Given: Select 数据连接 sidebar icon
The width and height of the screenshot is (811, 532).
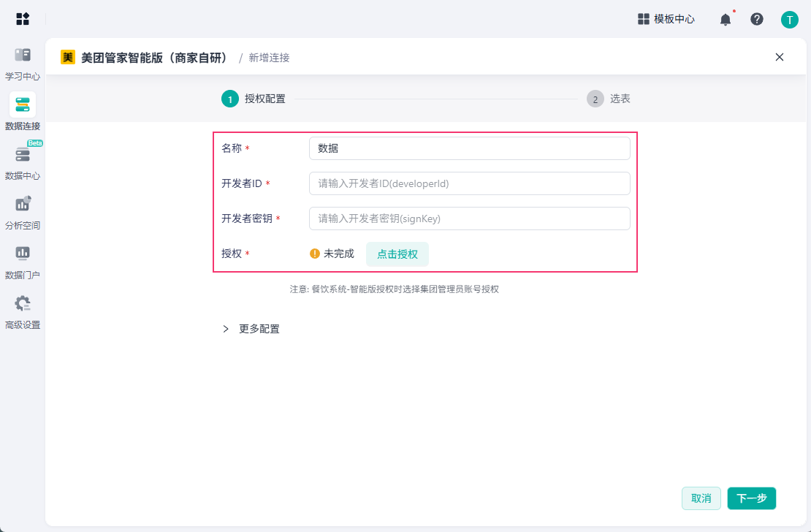Looking at the screenshot, I should pyautogui.click(x=22, y=105).
